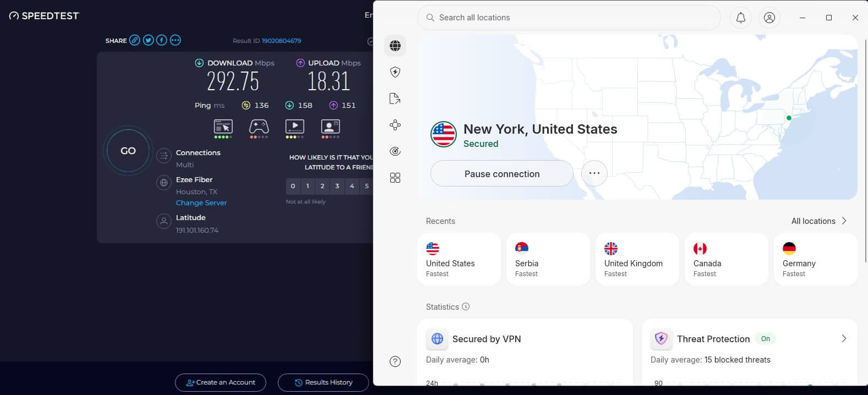868x395 pixels.
Task: Click the Secured status text
Action: 481,144
